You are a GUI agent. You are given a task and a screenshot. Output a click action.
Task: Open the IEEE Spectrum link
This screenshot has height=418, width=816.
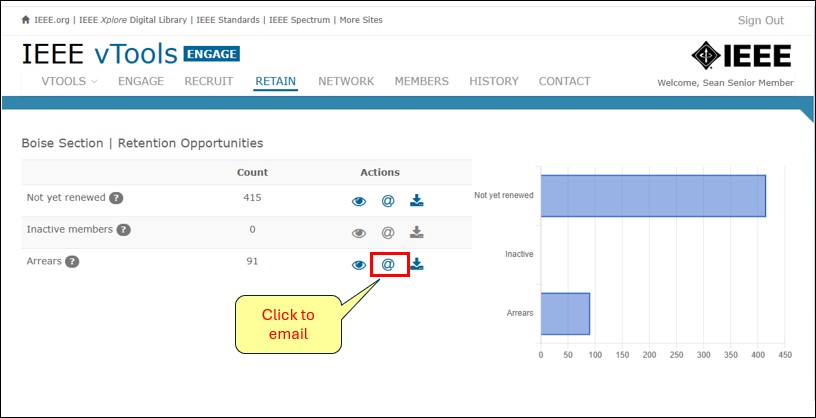[299, 20]
